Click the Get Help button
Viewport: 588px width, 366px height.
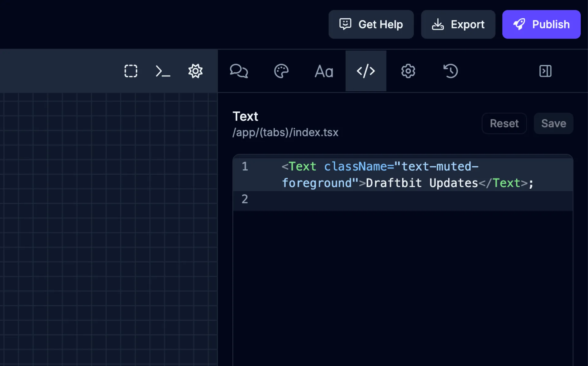tap(371, 25)
